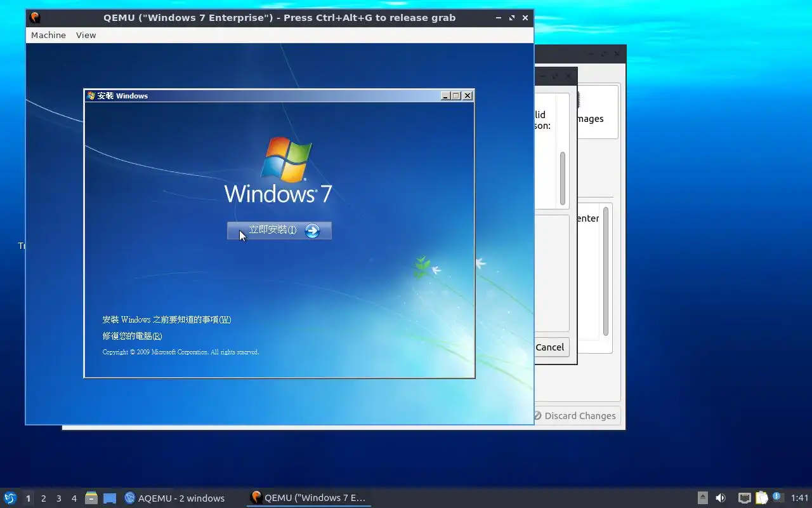
Task: Open the network status tray icon
Action: pyautogui.click(x=745, y=498)
